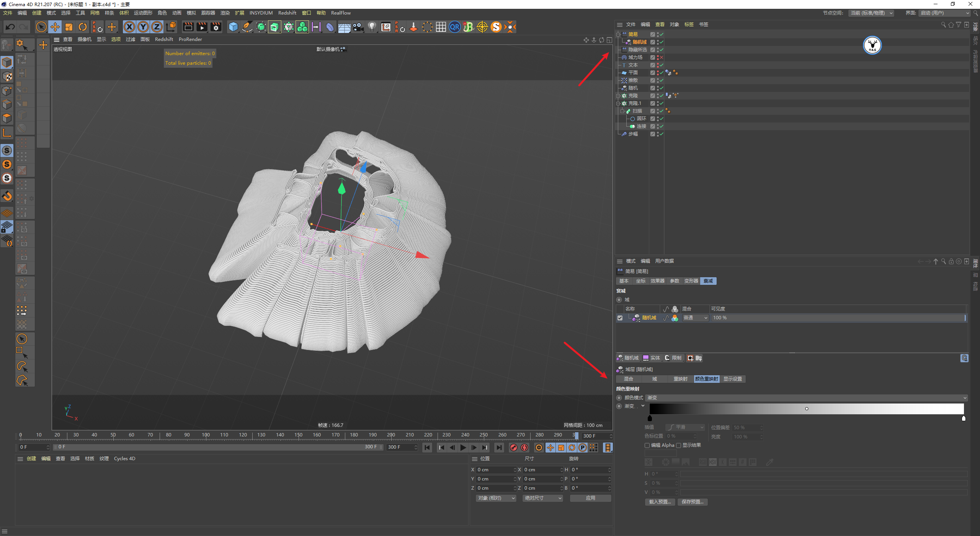This screenshot has width=980, height=536.
Task: Click the Undo arrow icon
Action: tap(10, 27)
